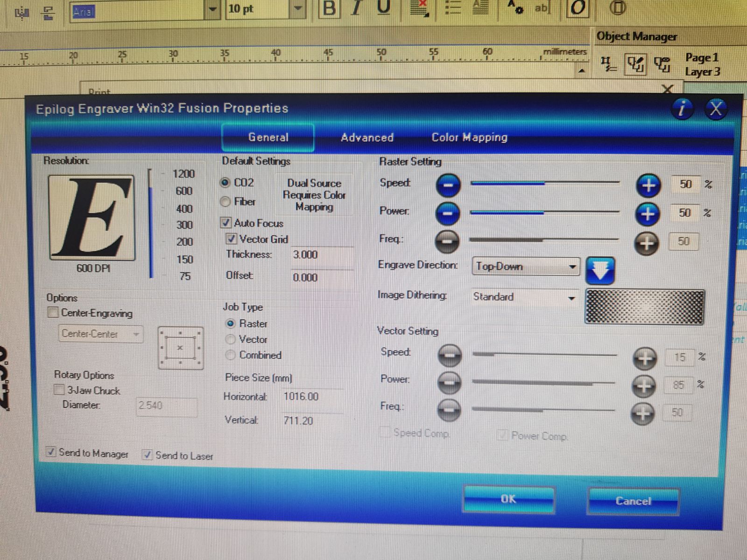
Task: Decrease Raster Power with the minus button
Action: [x=448, y=213]
